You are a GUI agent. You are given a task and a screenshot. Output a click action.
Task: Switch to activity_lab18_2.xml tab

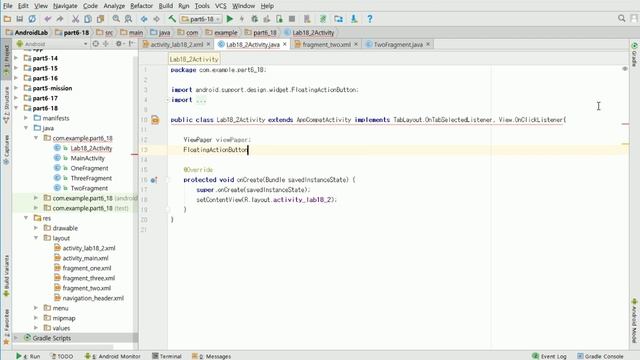176,44
